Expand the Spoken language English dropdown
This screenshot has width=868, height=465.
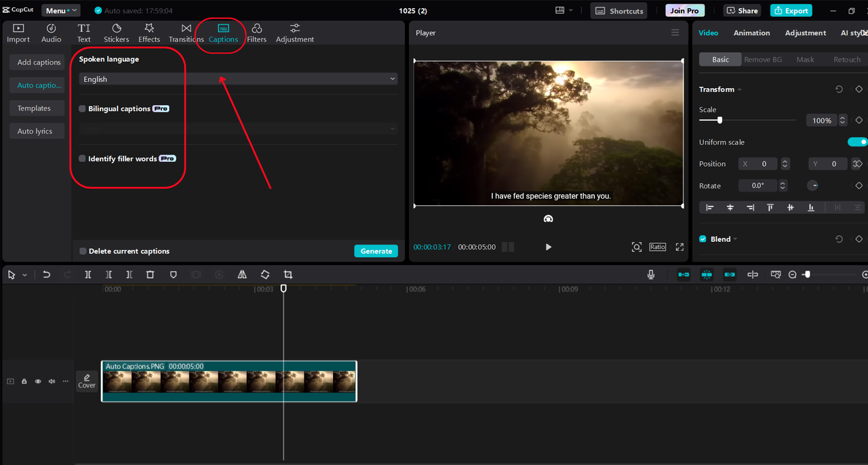[238, 79]
